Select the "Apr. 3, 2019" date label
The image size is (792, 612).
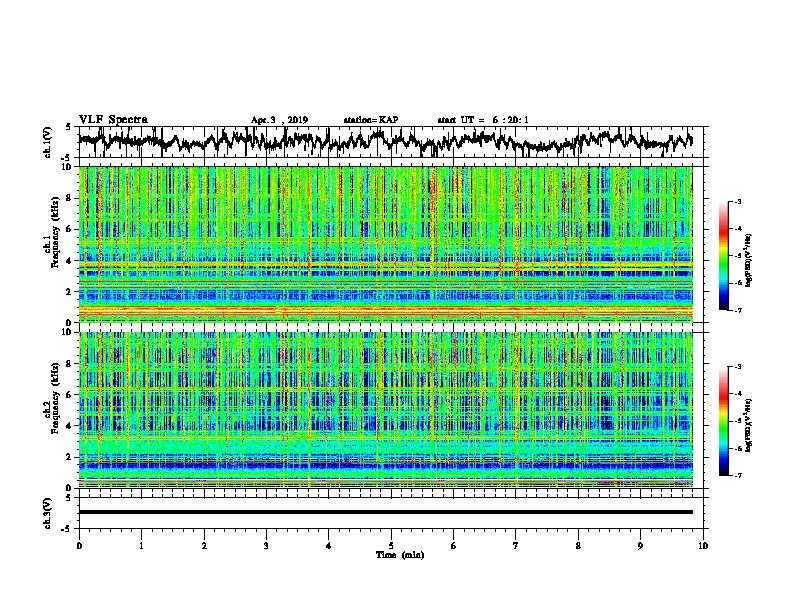click(x=279, y=120)
